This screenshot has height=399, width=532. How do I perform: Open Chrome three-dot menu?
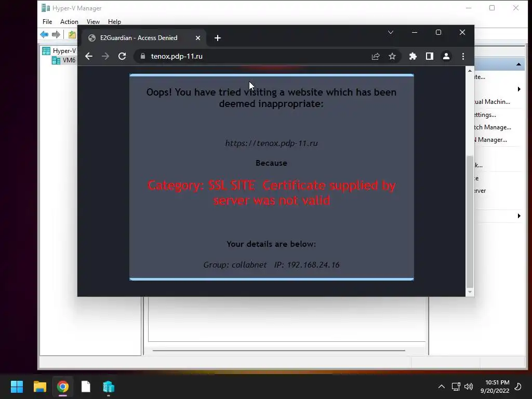tap(463, 56)
